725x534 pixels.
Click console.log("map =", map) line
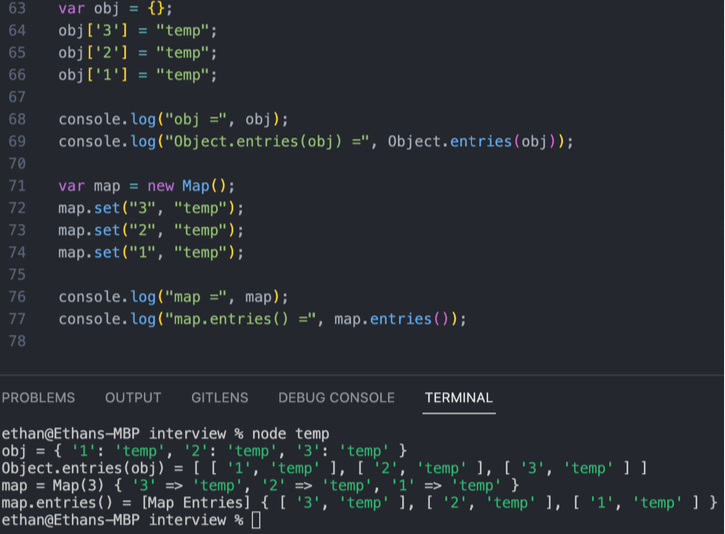tap(173, 297)
